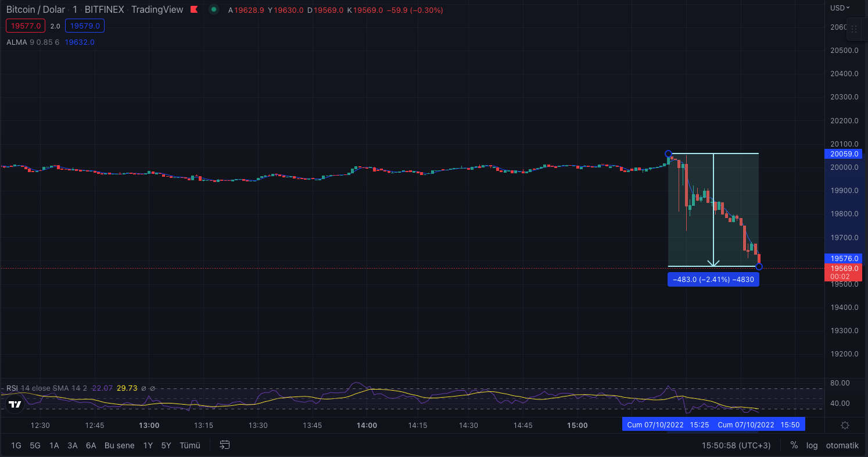Open chart settings via the gear icon bottom-right

click(x=845, y=425)
